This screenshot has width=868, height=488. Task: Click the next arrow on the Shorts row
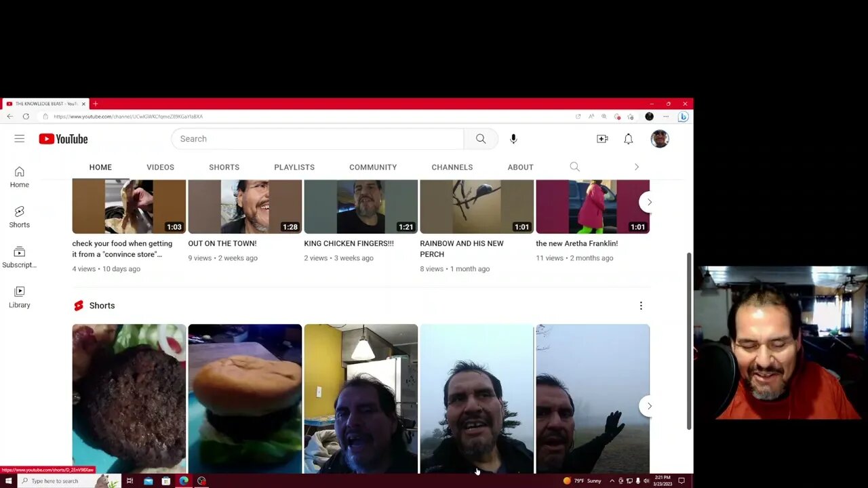tap(649, 406)
